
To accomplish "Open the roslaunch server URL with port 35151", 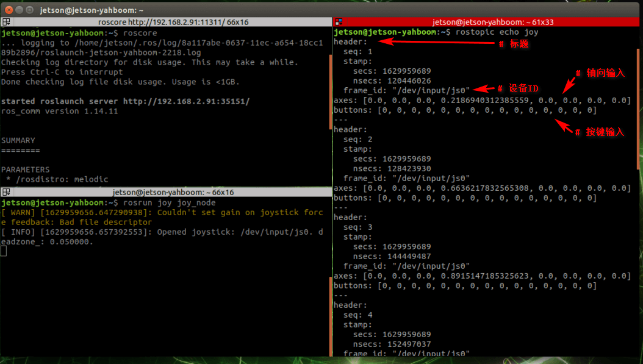I will point(187,101).
